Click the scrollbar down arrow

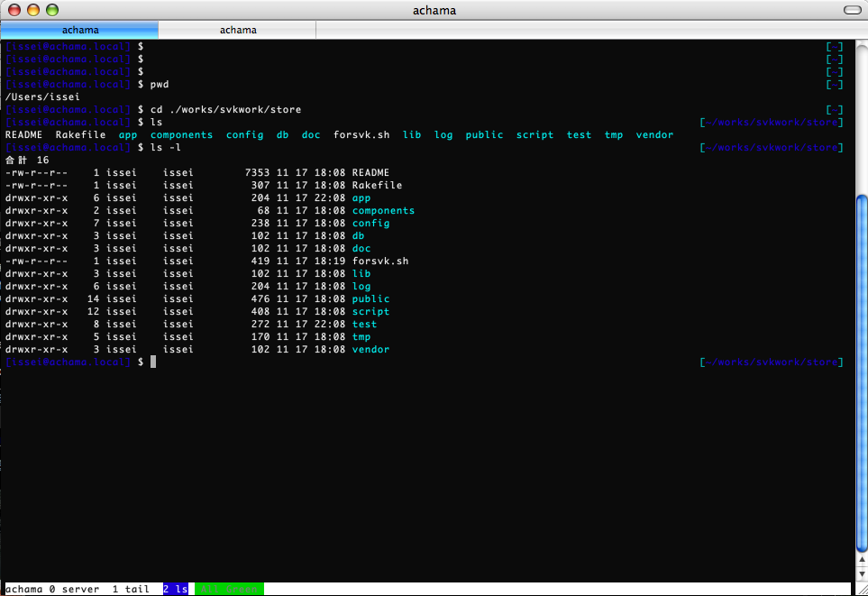862,573
